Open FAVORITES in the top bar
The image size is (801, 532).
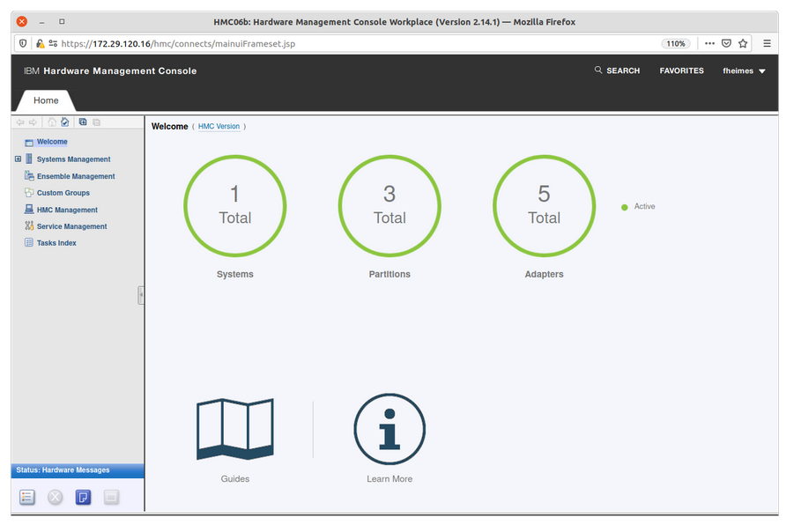[x=681, y=70]
